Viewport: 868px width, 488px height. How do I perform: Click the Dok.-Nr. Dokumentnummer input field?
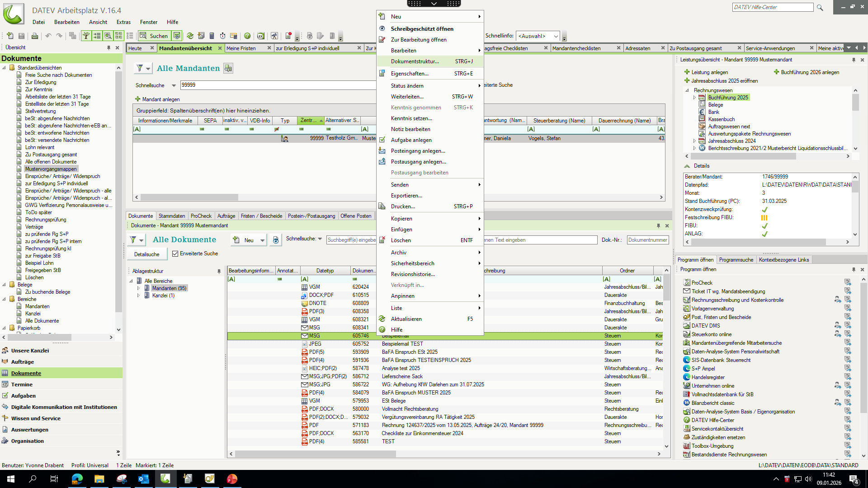[647, 240]
